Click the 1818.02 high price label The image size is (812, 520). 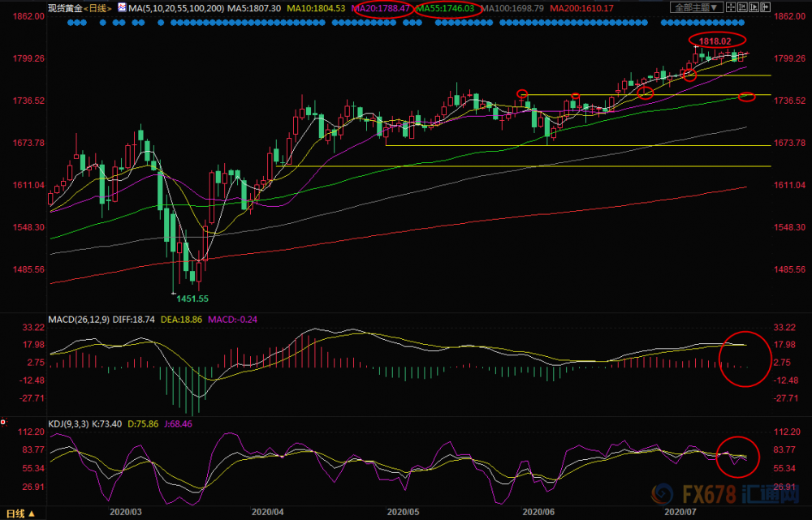[x=715, y=41]
